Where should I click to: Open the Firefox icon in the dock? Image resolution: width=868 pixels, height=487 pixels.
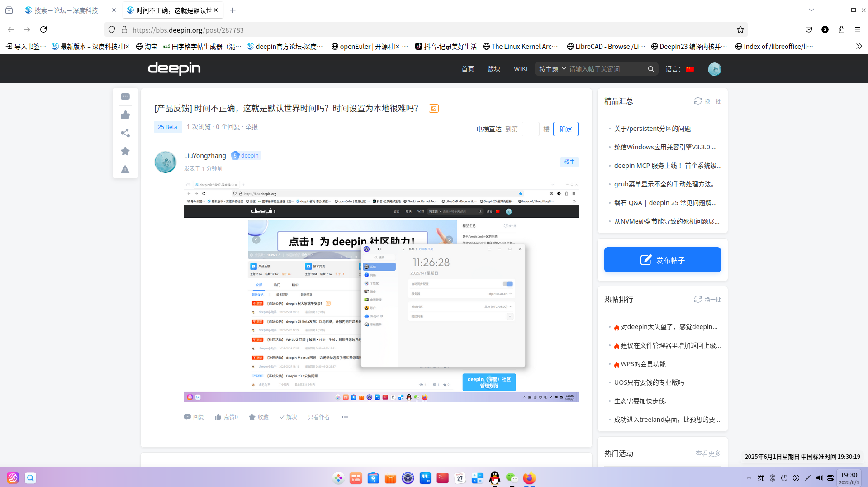pyautogui.click(x=529, y=478)
